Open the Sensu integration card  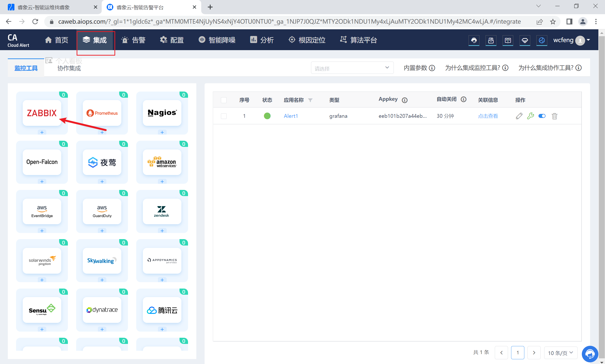(x=42, y=310)
